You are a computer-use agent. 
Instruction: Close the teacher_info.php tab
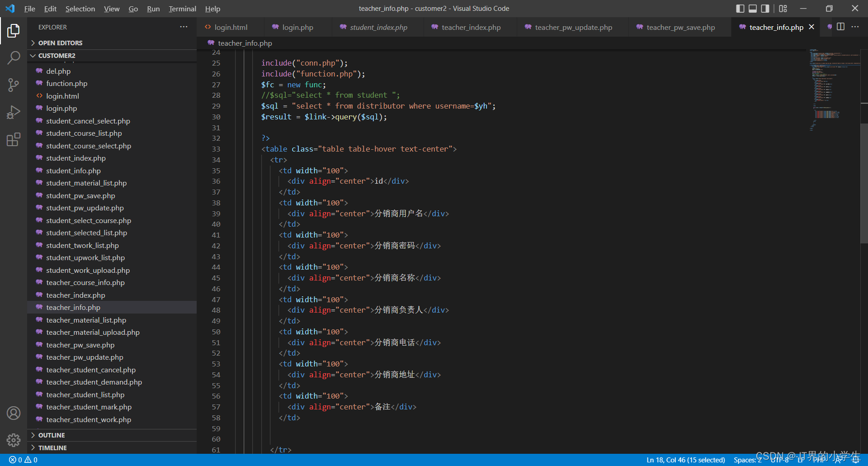pos(811,27)
